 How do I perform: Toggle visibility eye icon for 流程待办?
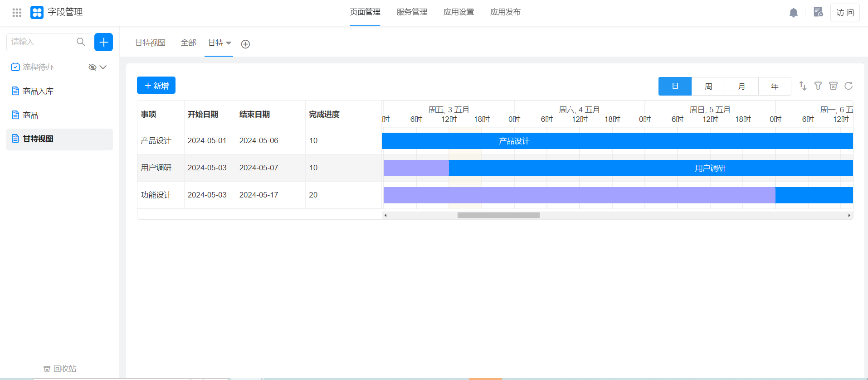coord(92,67)
